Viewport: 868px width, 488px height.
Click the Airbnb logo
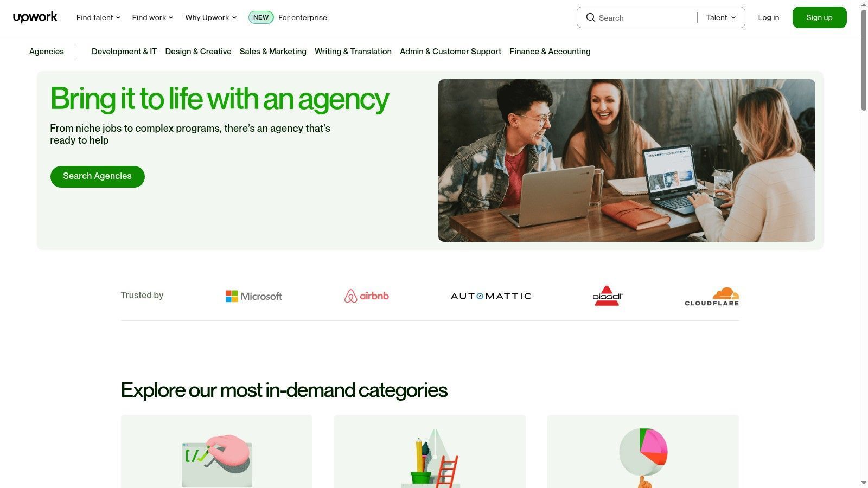(x=367, y=296)
